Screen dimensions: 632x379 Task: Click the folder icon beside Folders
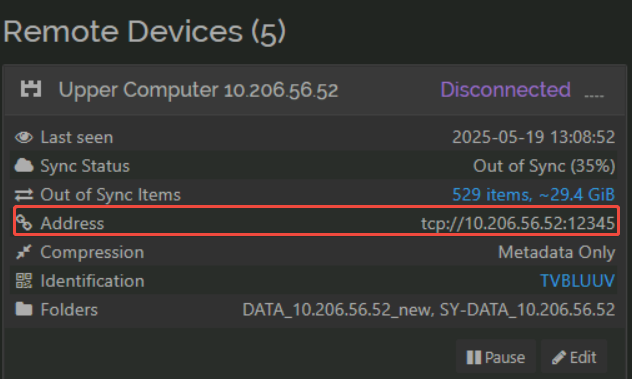pos(24,309)
